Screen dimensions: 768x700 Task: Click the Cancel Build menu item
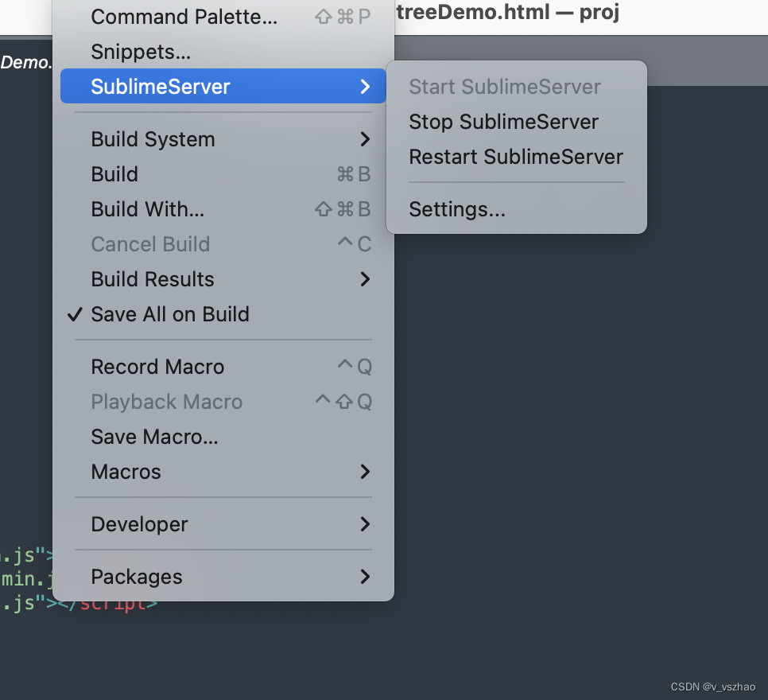pyautogui.click(x=150, y=244)
